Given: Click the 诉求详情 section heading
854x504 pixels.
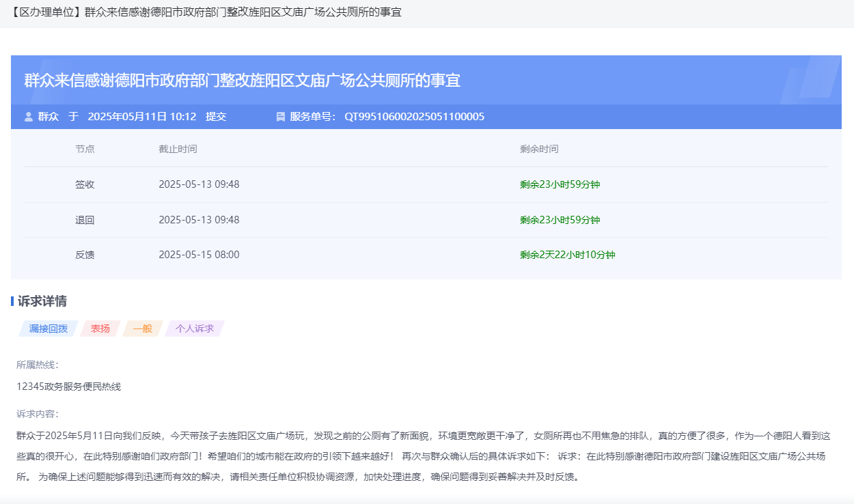Looking at the screenshot, I should click(x=42, y=301).
